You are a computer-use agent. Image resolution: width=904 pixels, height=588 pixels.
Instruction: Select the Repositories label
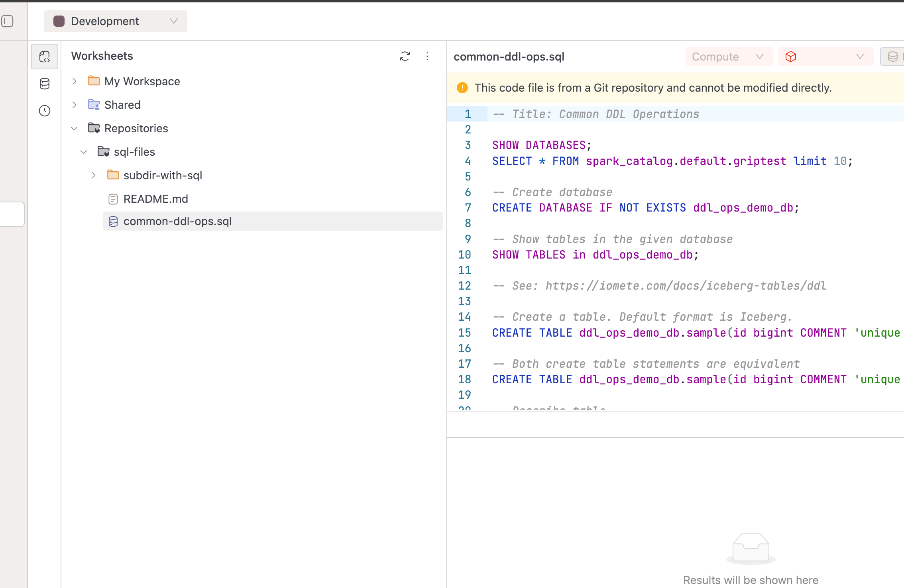[x=136, y=128]
